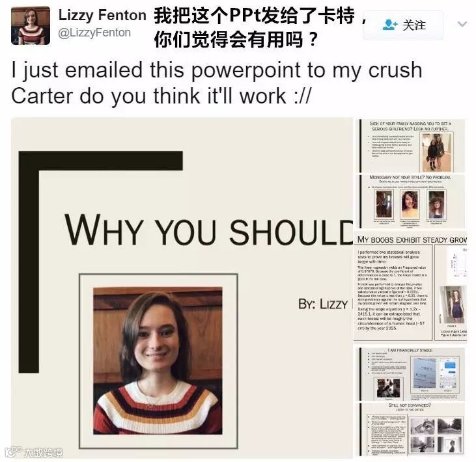Open the 'Why You Should' title slide
Image resolution: width=476 pixels, height=462 pixels.
pyautogui.click(x=182, y=288)
